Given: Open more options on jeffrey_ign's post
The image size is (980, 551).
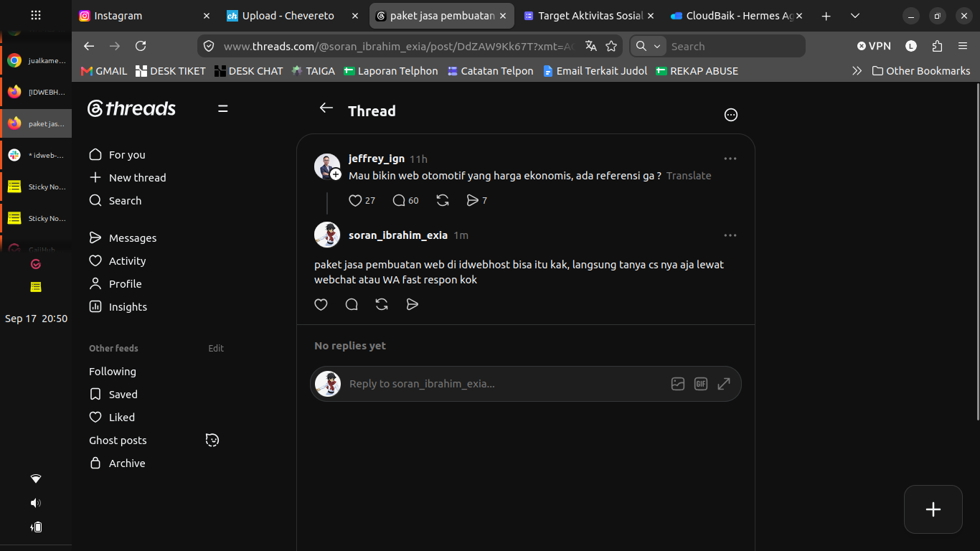Looking at the screenshot, I should pyautogui.click(x=730, y=159).
